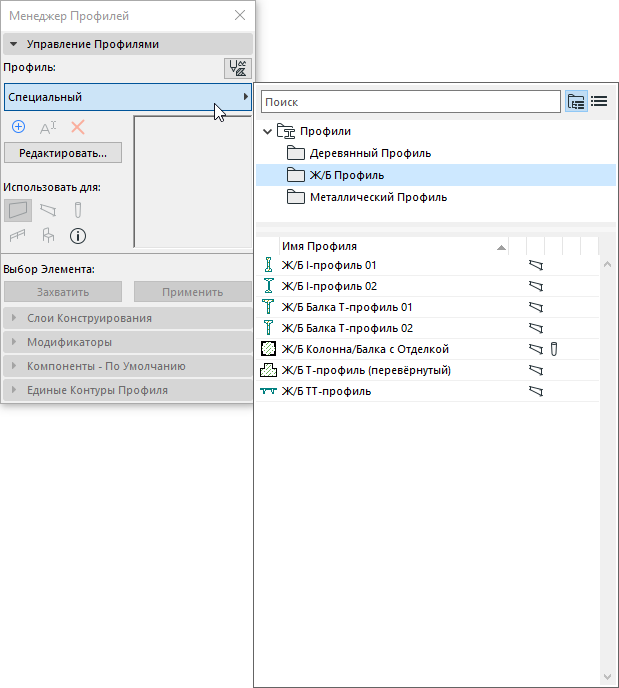
Task: Click the T-beam icon of Балка Т-профиль 02
Action: (x=268, y=328)
